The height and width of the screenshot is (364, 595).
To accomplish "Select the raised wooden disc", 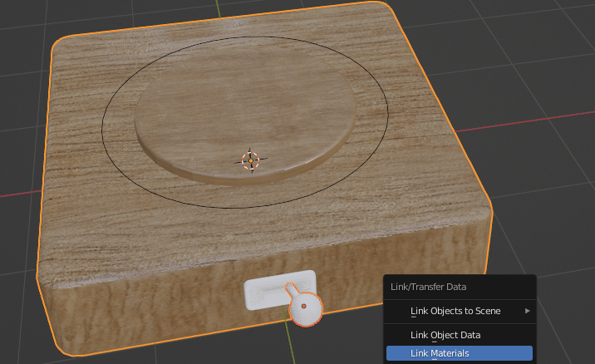I will coord(245,114).
